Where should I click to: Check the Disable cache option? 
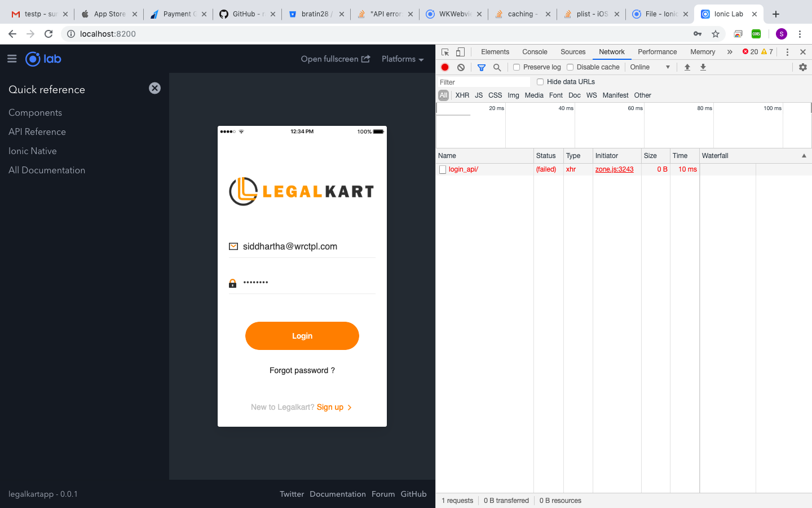point(570,67)
